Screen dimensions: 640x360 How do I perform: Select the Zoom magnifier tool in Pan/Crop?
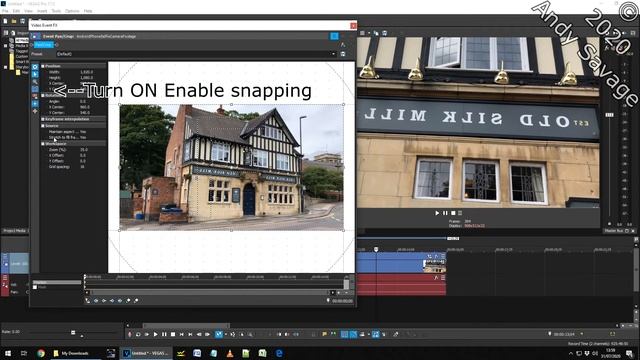(x=35, y=81)
